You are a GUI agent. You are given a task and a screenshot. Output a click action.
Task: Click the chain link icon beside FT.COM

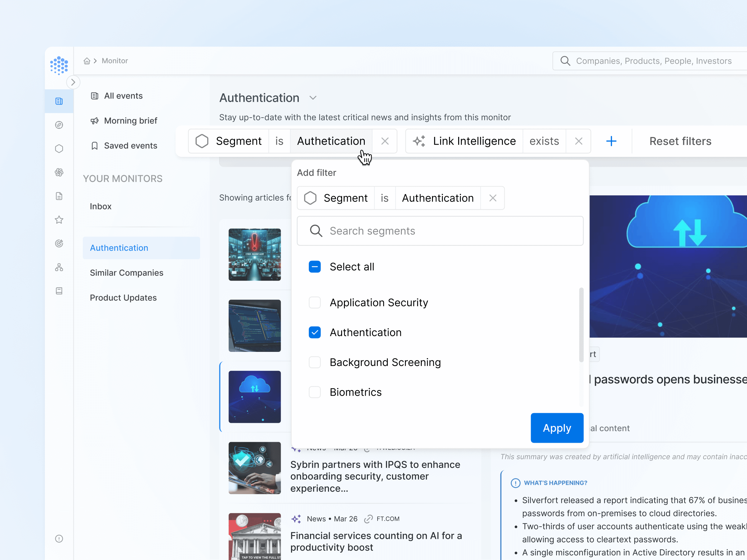(369, 519)
